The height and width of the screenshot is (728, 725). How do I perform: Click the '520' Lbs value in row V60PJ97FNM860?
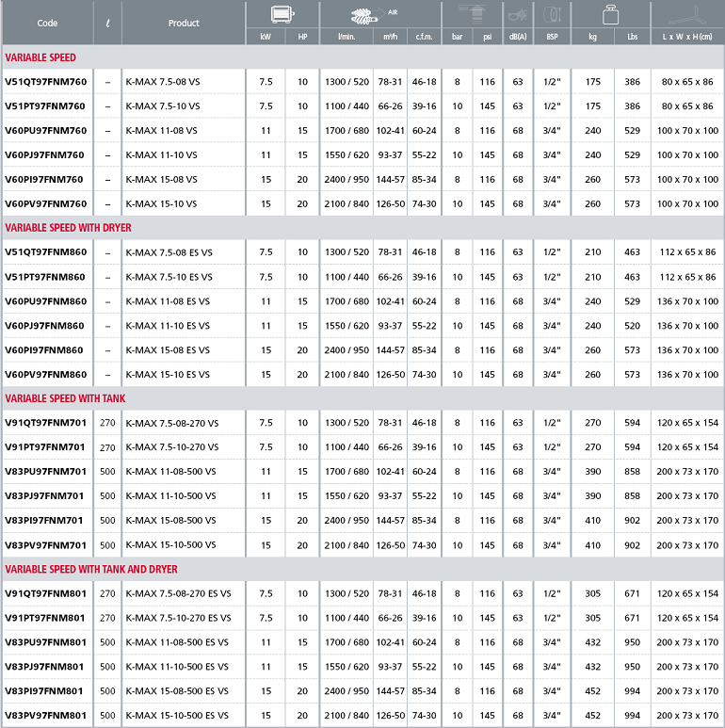[632, 326]
